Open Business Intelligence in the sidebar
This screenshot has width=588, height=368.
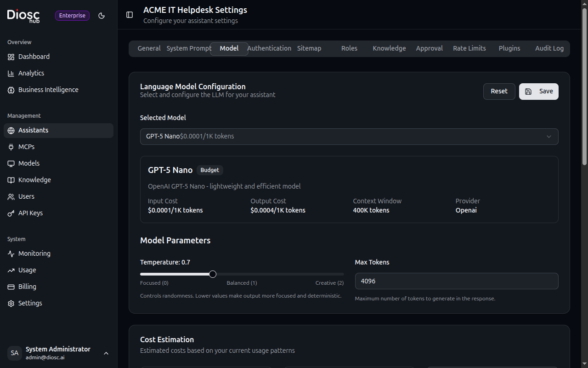coord(48,90)
